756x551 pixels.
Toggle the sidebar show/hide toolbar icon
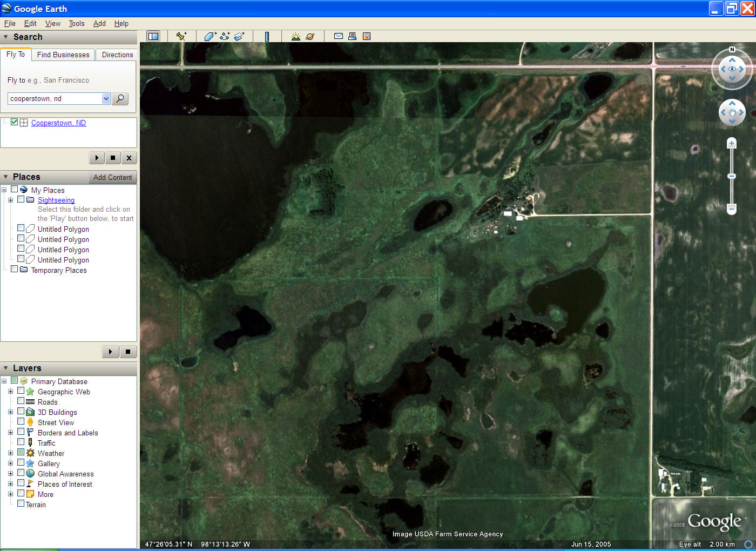click(153, 36)
